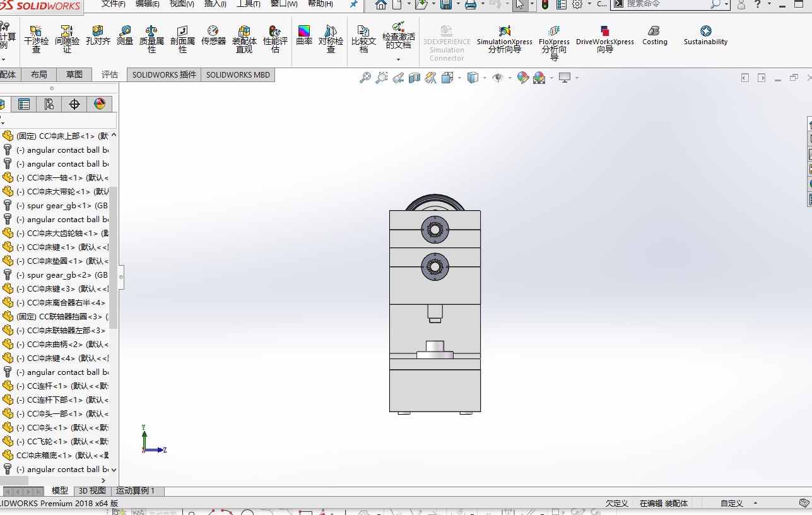Image resolution: width=812 pixels, height=515 pixels.
Task: Select CC冲床曲柄<2> in feature tree
Action: [x=56, y=344]
